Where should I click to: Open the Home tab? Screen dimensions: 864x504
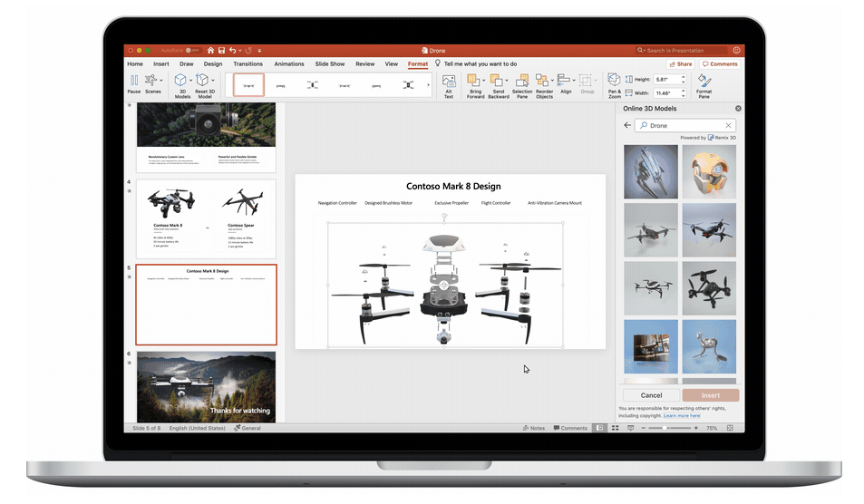point(135,63)
